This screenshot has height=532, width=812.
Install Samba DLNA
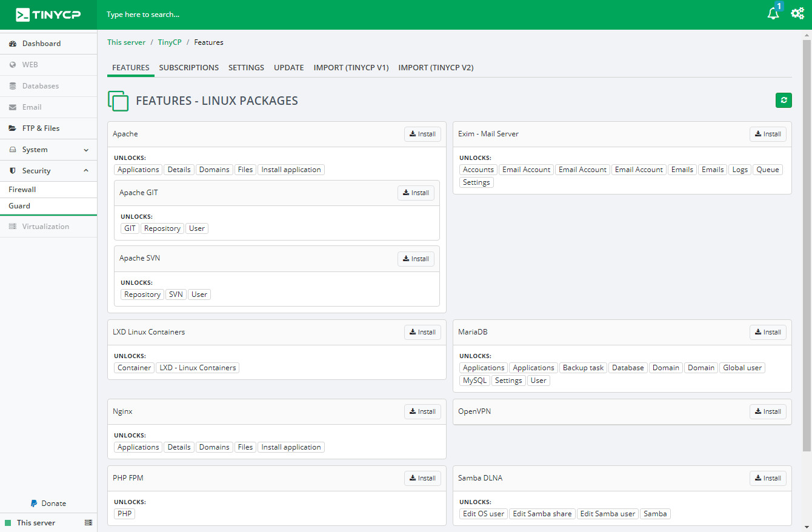[x=768, y=478]
